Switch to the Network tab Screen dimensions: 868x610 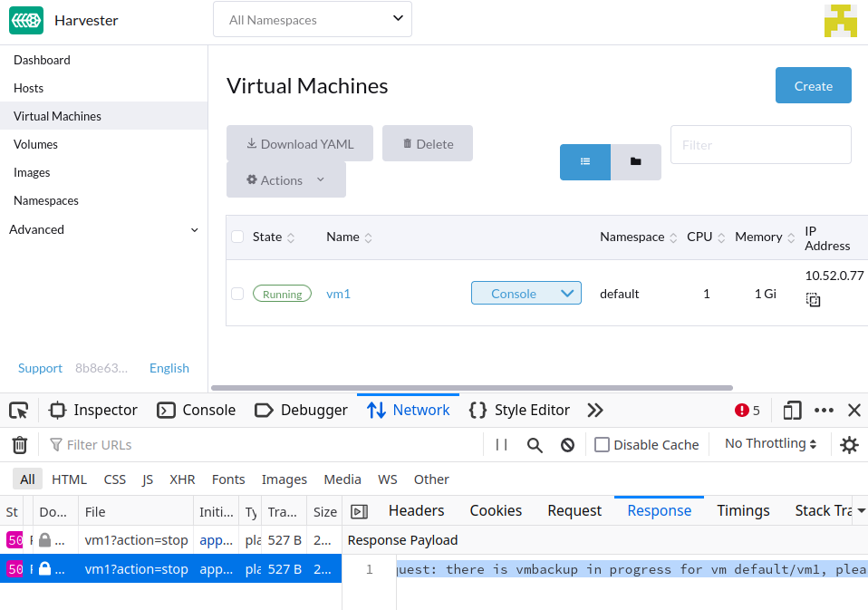(409, 410)
